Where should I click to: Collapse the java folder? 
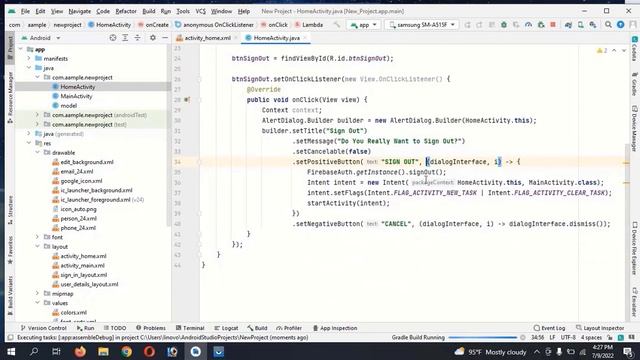(29, 68)
